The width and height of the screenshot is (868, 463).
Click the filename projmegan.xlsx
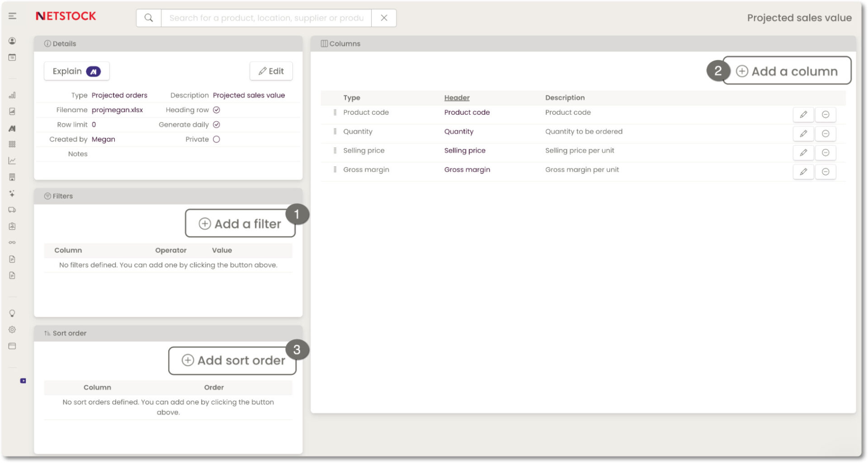117,110
